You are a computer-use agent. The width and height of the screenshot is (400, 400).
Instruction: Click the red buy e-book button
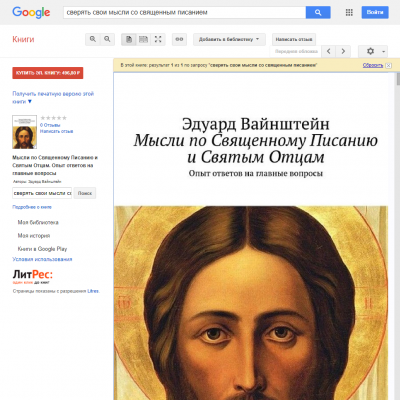(48, 73)
